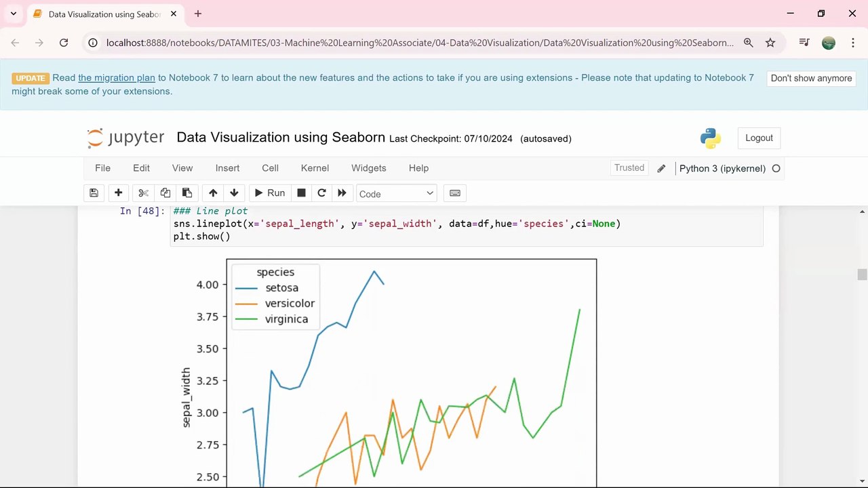Click the Trusted notebook indicator

[x=629, y=168]
